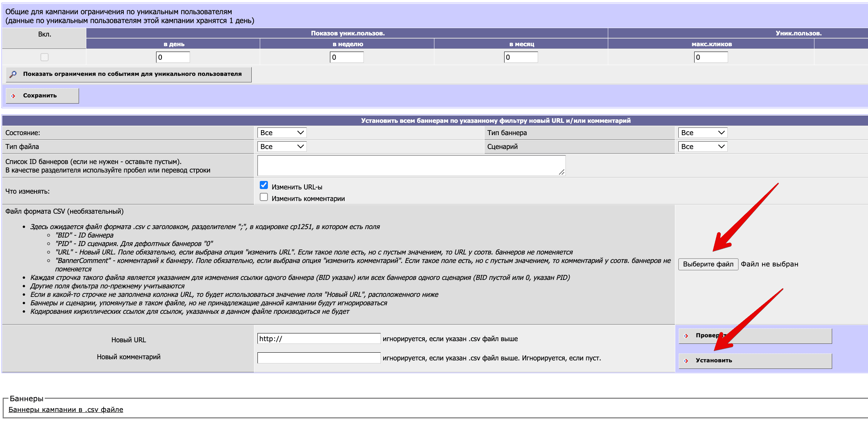
Task: Click the в месяц impressions input field
Action: pyautogui.click(x=521, y=57)
